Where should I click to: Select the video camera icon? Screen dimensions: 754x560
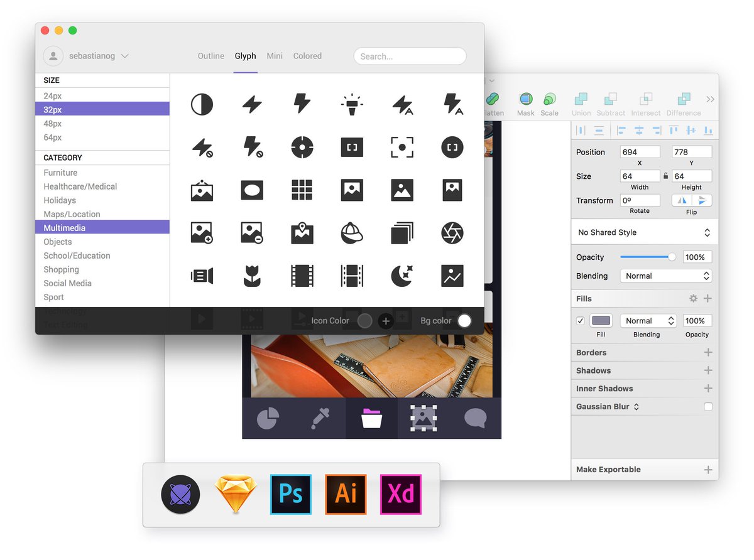click(x=202, y=276)
